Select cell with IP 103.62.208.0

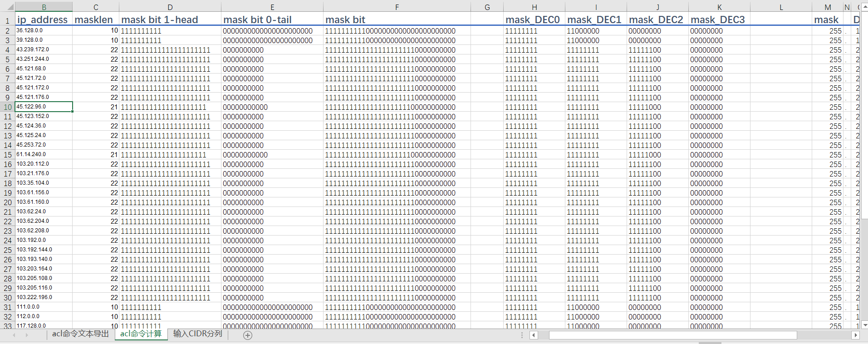pos(44,231)
